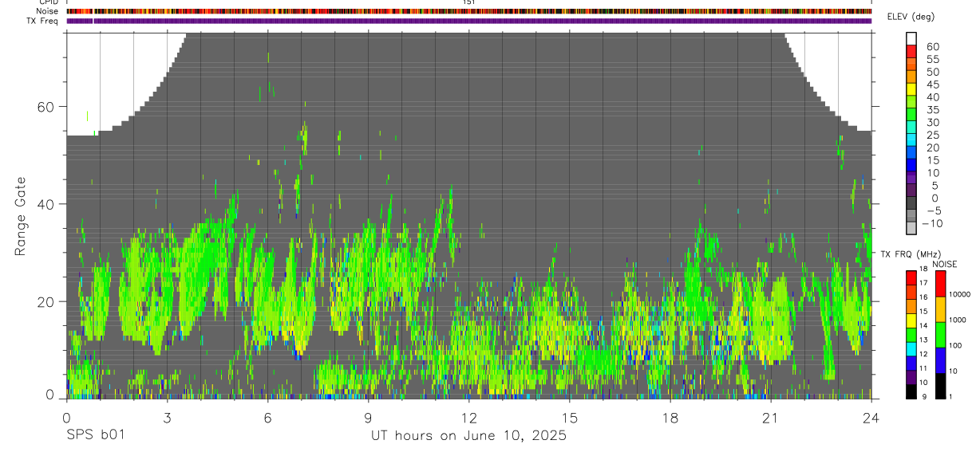Click the 'NOISE' legend title

pyautogui.click(x=944, y=264)
